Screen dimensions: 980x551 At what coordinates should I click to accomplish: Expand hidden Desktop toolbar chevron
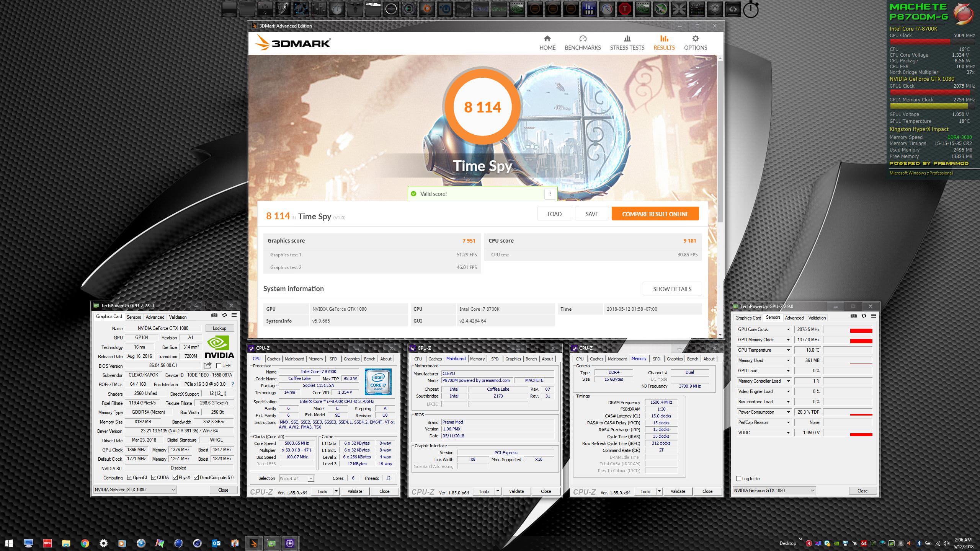(800, 540)
